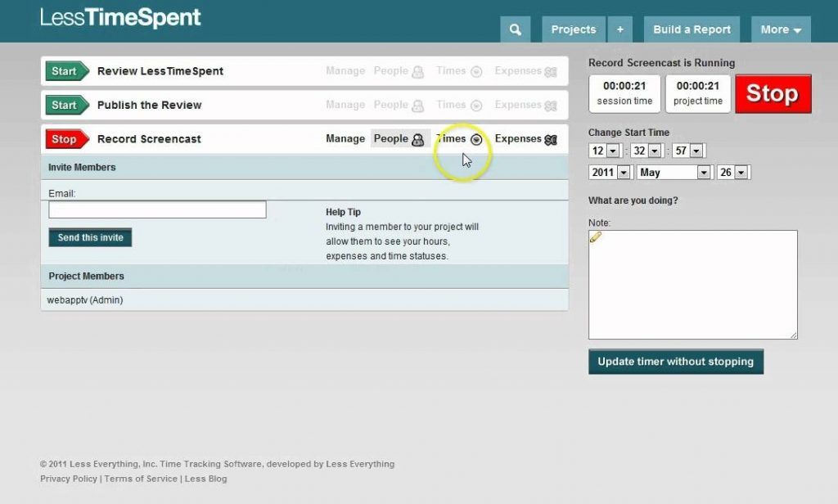Start timer for Publish the Review

click(x=63, y=106)
